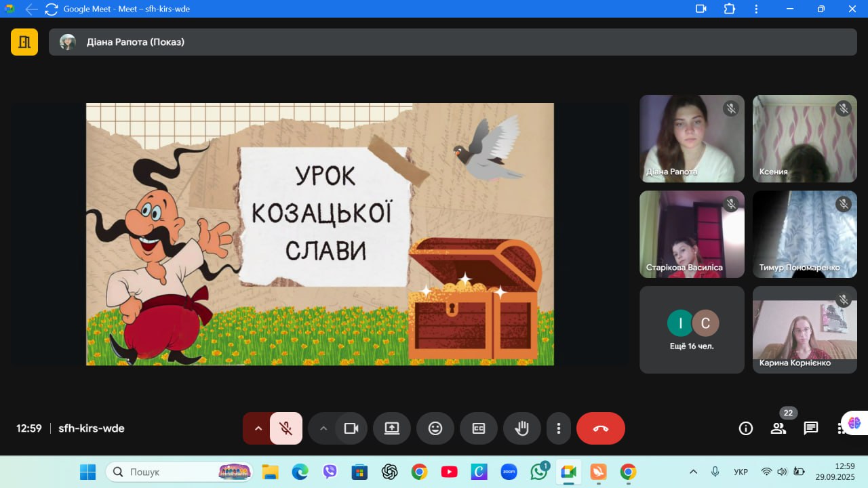Open the "Ещё 16 чел." participants tile

[x=692, y=330]
